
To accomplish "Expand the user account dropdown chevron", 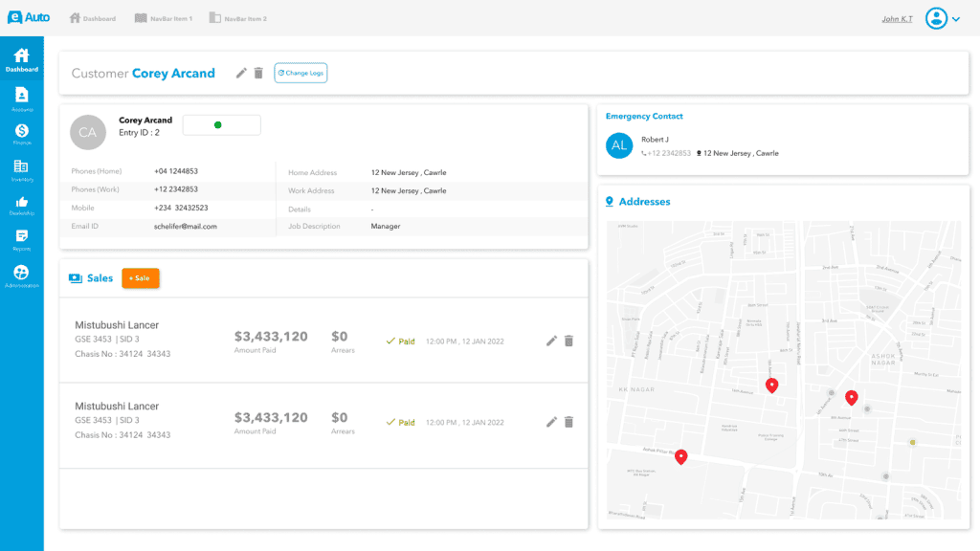I will pyautogui.click(x=956, y=19).
